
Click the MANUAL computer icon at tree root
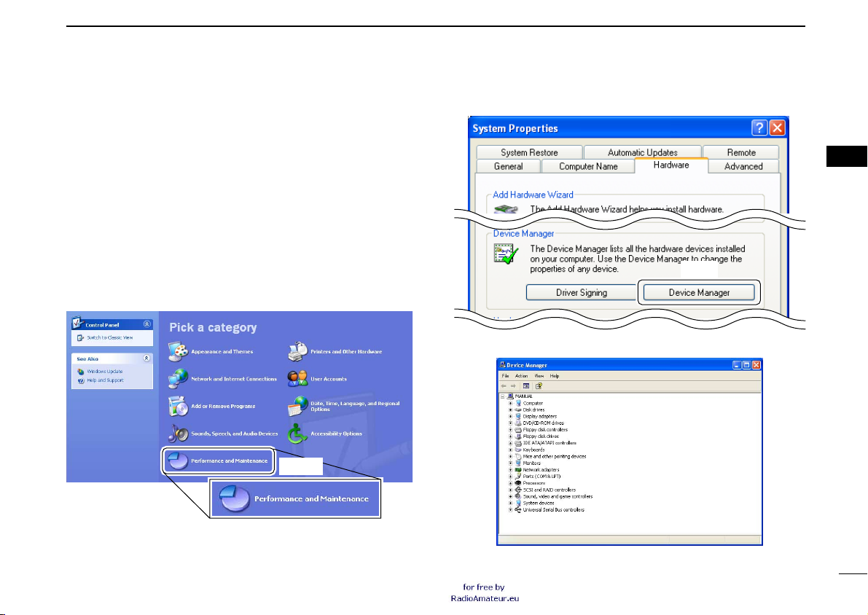coord(510,396)
